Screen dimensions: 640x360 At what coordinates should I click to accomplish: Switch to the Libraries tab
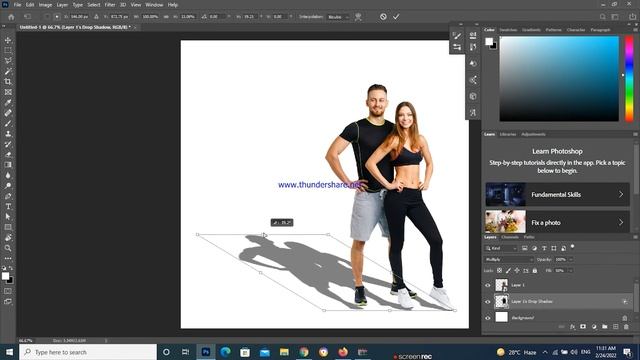(508, 134)
